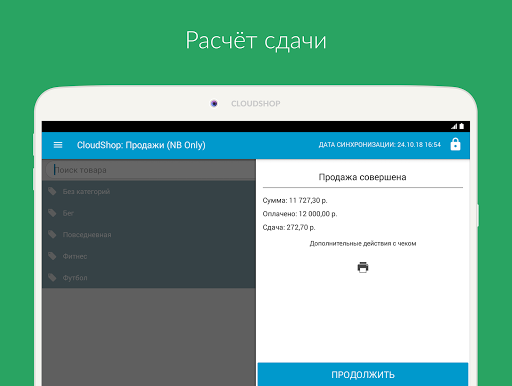Tap the ПРОДОЛЖИТЬ button
Screen dimensions: 512x386
coord(363,374)
